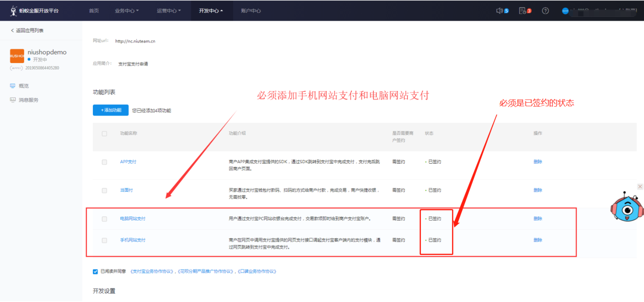Open the 口碑业务协作协议 link
Screen dimensions: 644x302
pyautogui.click(x=257, y=272)
